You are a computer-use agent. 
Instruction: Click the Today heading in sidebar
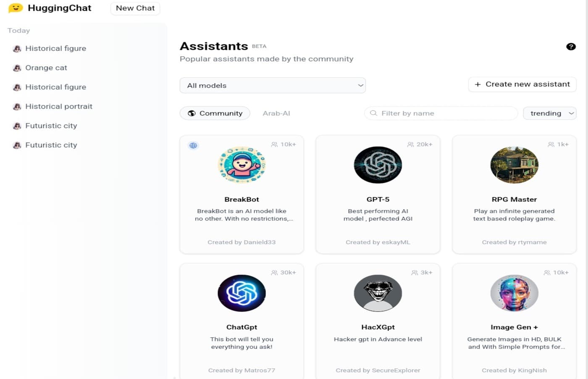click(x=18, y=31)
